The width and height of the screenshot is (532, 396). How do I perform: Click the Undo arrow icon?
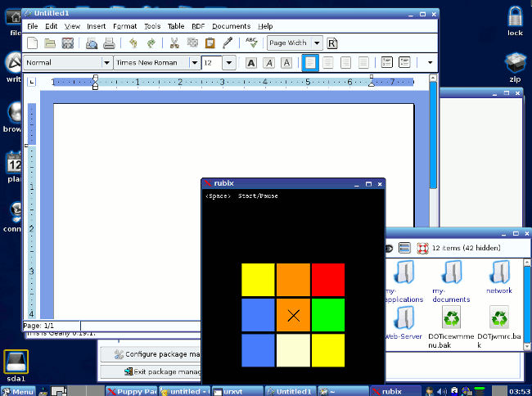click(x=133, y=43)
